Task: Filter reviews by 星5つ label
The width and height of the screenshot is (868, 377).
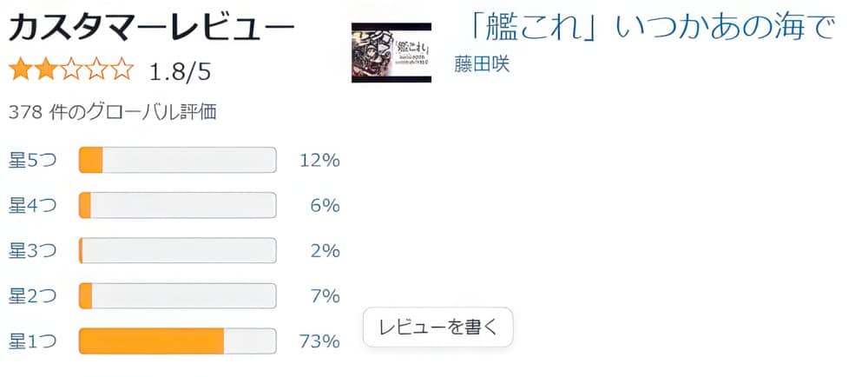Action: click(x=32, y=161)
